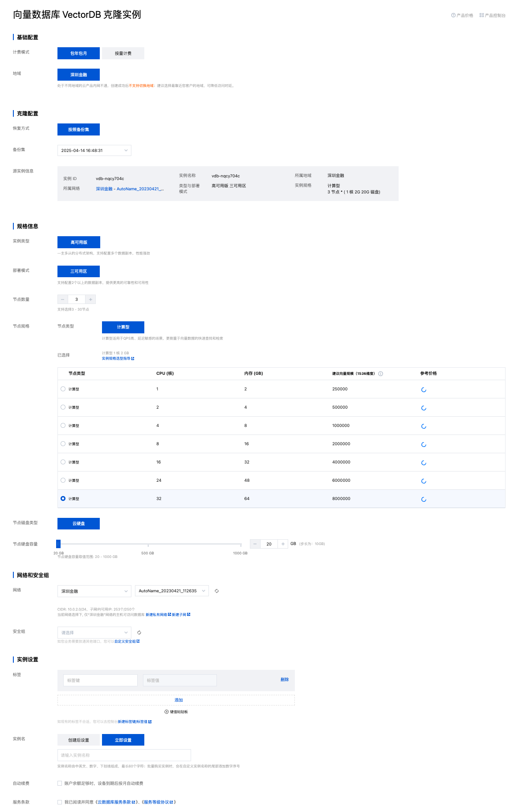Select 高可用版 instance type
Screen dimensions: 514x812
click(x=79, y=242)
